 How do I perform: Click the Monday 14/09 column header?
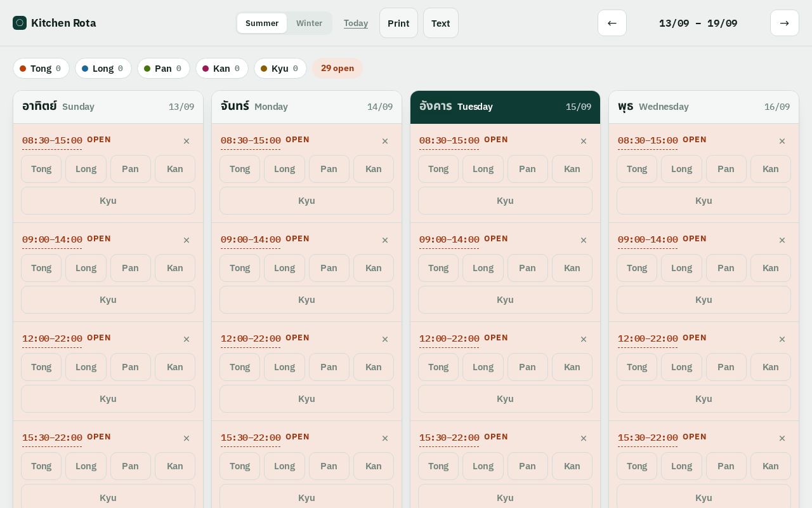(x=306, y=107)
